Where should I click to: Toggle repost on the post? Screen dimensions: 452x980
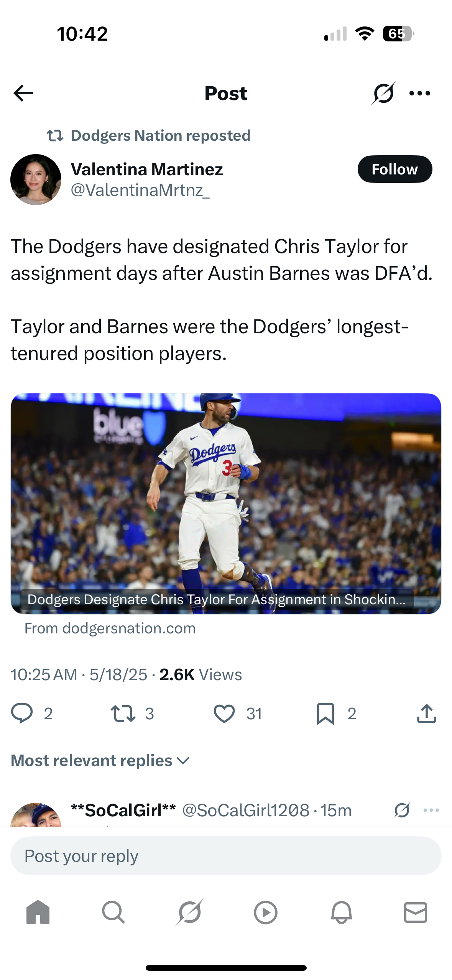(123, 714)
